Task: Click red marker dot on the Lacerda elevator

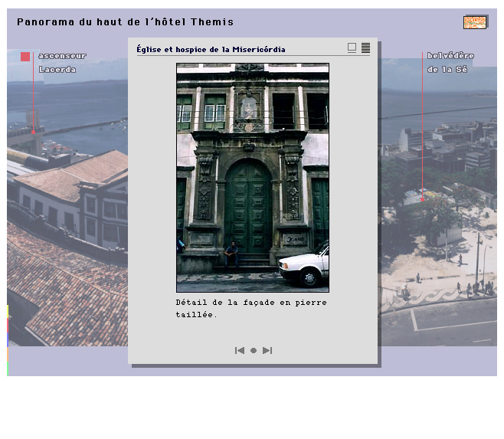Action: [33, 132]
